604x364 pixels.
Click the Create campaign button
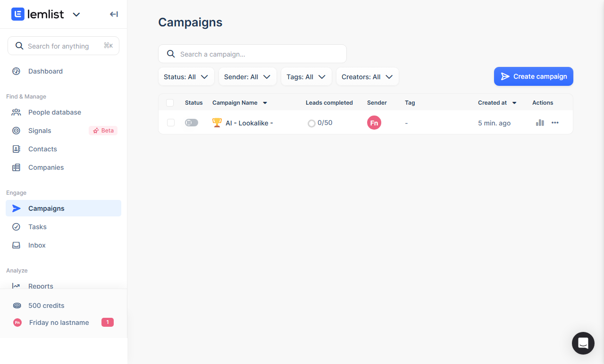533,76
